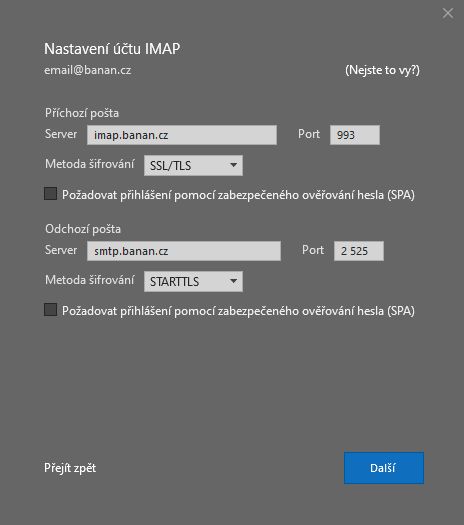
Task: Open the SSL/TLS encryption method dropdown
Action: 193,165
